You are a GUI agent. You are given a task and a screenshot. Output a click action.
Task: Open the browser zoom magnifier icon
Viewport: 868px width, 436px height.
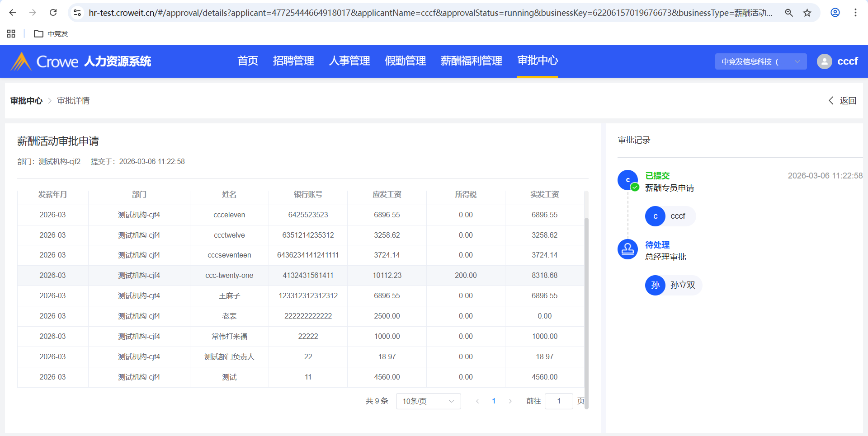(x=789, y=13)
